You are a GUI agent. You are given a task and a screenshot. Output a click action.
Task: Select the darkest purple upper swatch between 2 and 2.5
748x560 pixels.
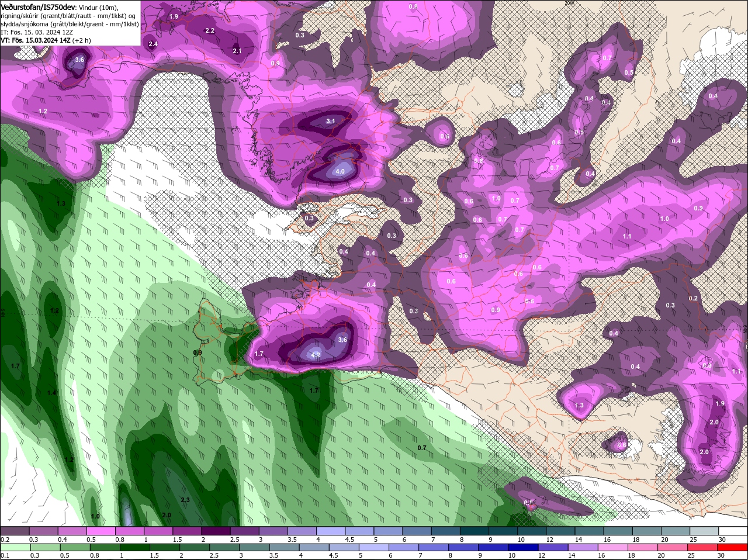(x=215, y=531)
